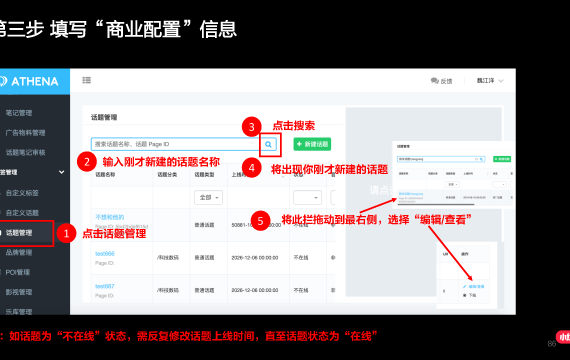Click the /科技数码 category in test667 row
Screen dimensions: 570x360
(168, 290)
